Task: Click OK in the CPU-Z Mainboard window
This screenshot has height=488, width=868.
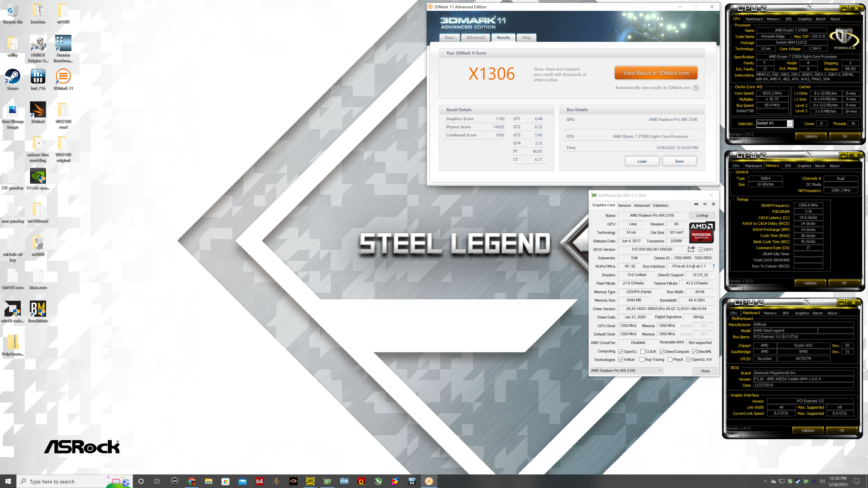Action: pos(842,430)
